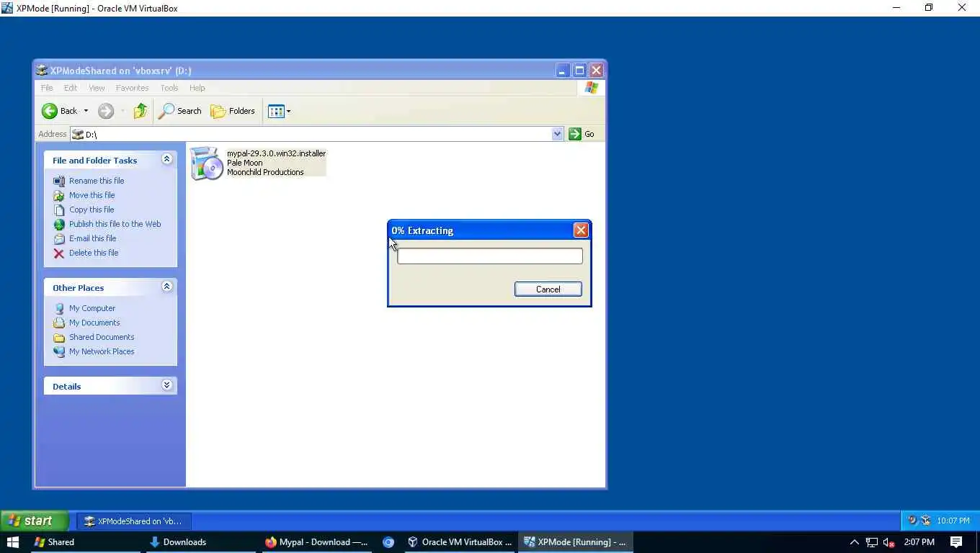Click the mypal-29.3.0.win32.installer file name
This screenshot has height=553, width=980.
coord(276,153)
